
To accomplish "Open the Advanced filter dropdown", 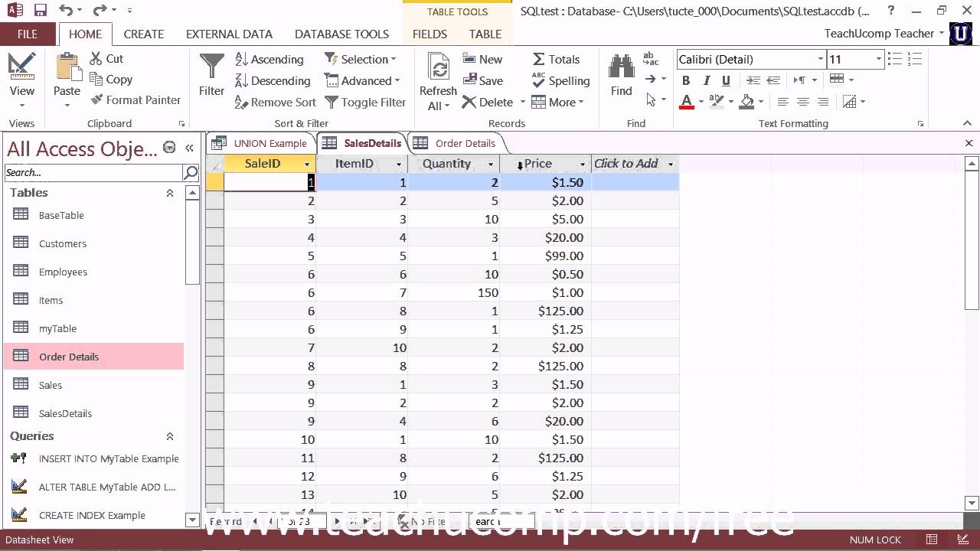I will point(362,81).
